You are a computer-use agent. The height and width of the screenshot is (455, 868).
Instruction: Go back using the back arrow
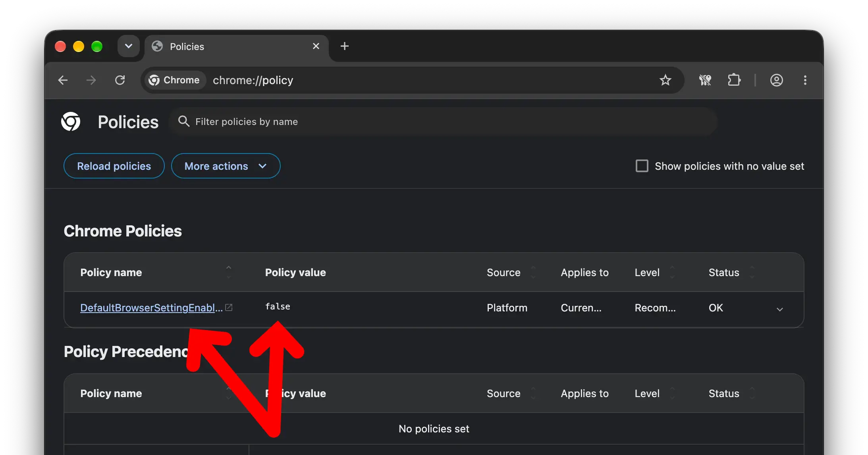(x=63, y=80)
